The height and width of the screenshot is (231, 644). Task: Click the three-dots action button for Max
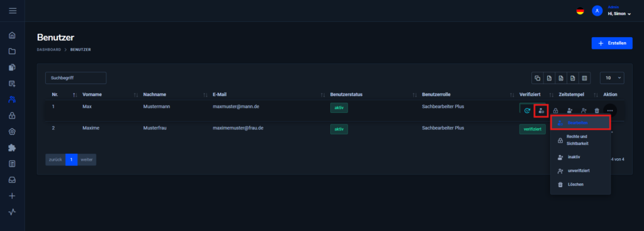coord(610,110)
